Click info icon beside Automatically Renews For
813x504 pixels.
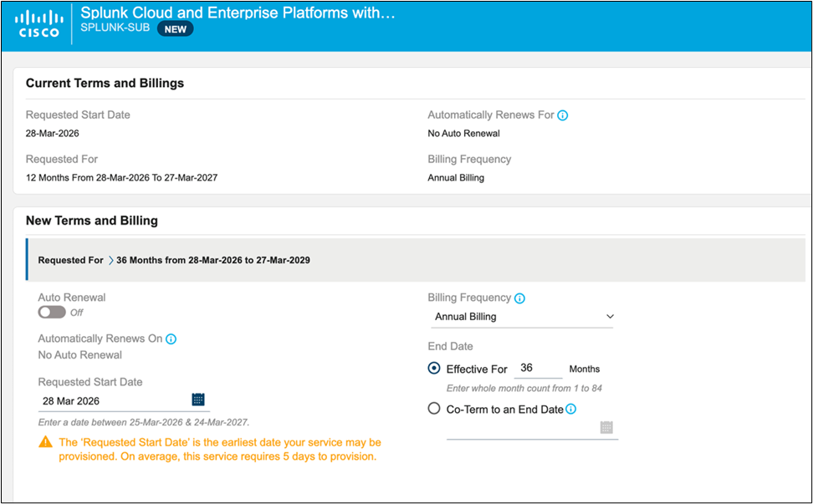click(x=563, y=115)
